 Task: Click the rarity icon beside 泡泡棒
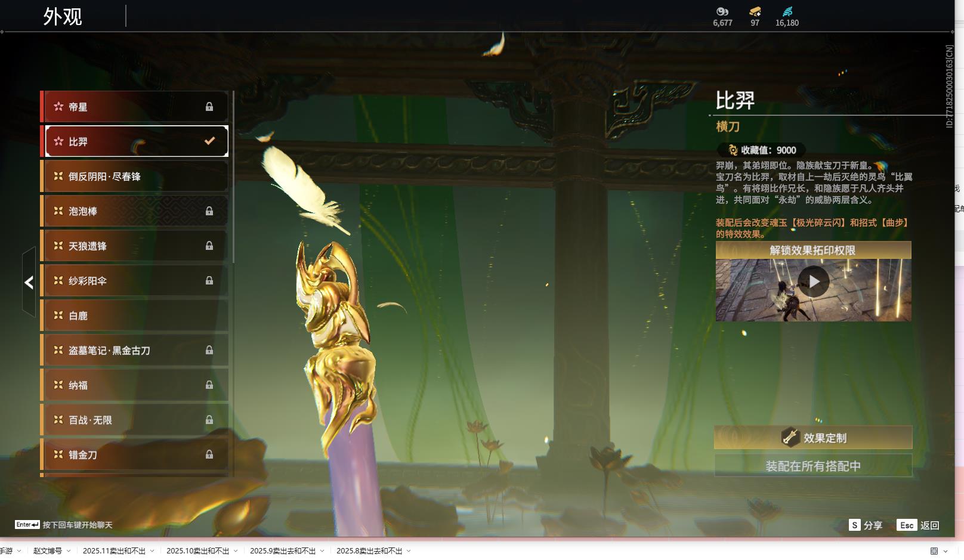[58, 211]
